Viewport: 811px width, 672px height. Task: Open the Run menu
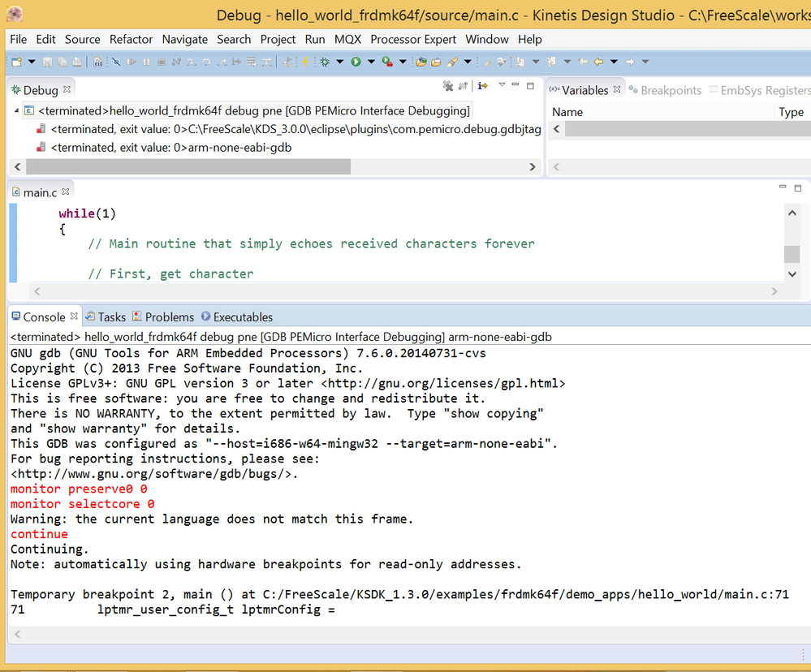tap(315, 39)
